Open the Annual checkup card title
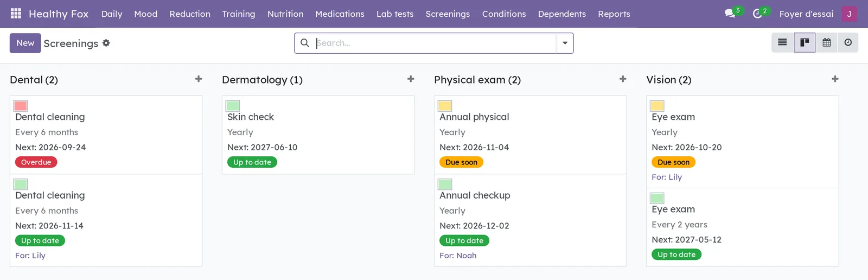 [475, 195]
